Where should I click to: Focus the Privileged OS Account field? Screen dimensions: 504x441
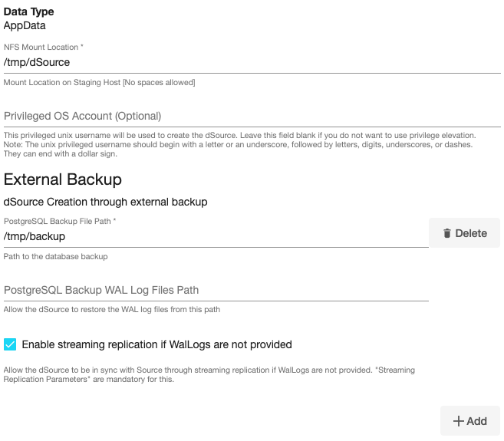(x=252, y=116)
